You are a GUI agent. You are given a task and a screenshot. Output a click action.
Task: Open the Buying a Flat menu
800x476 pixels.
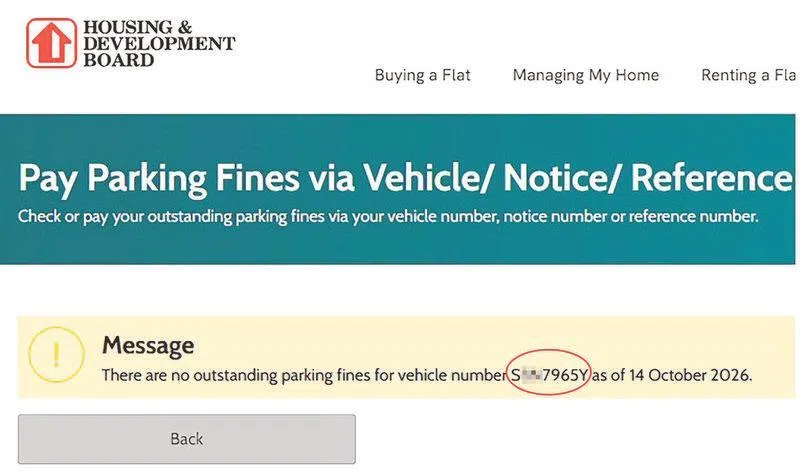[x=422, y=76]
